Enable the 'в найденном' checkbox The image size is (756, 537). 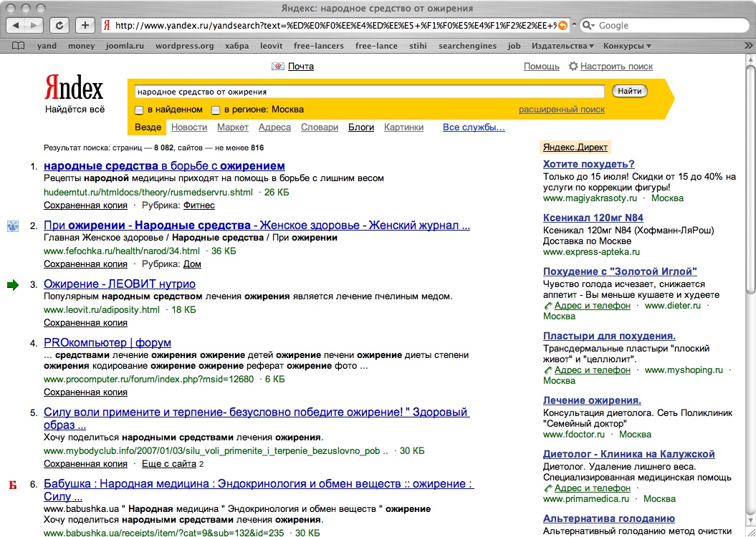click(139, 110)
